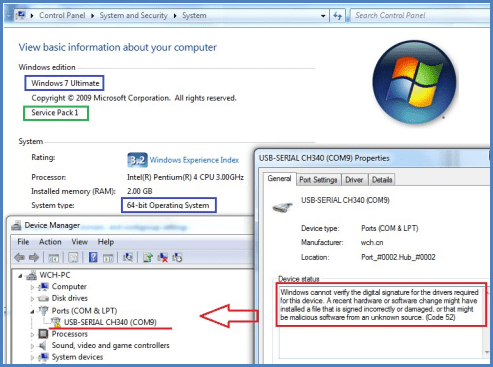Toggle the show/hide console tree toolbar icon

tap(54, 258)
